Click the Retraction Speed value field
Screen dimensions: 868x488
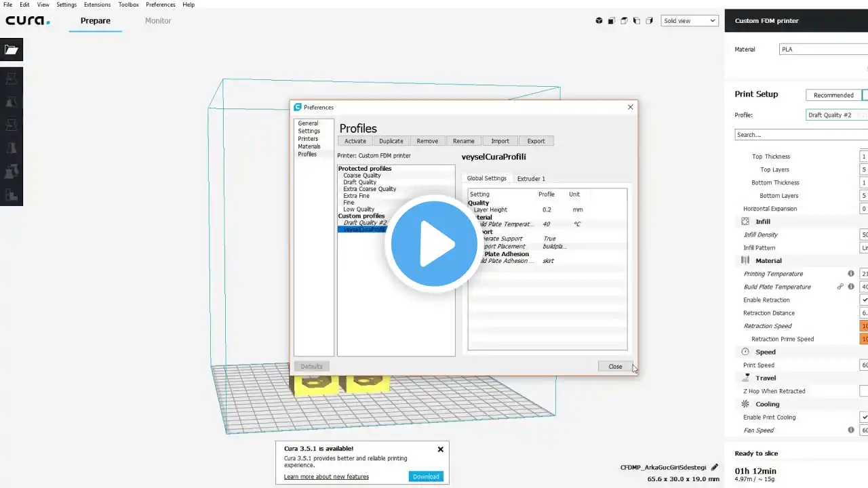click(864, 326)
